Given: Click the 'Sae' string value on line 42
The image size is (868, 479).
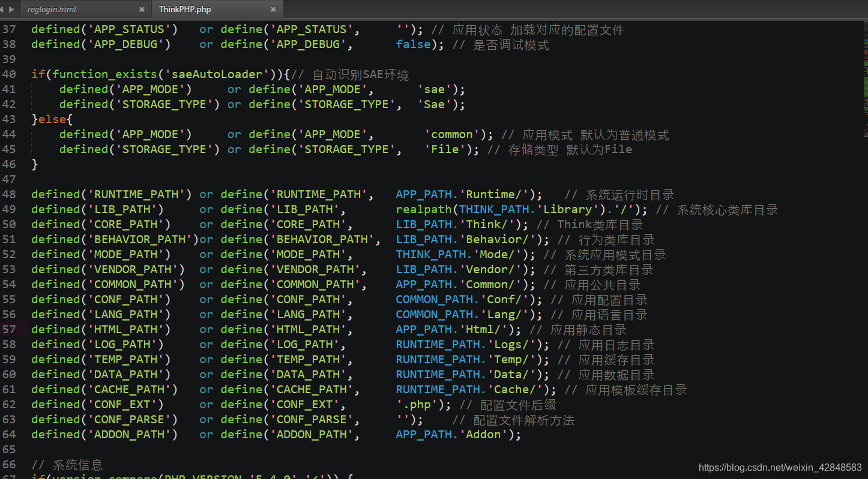Looking at the screenshot, I should (434, 104).
